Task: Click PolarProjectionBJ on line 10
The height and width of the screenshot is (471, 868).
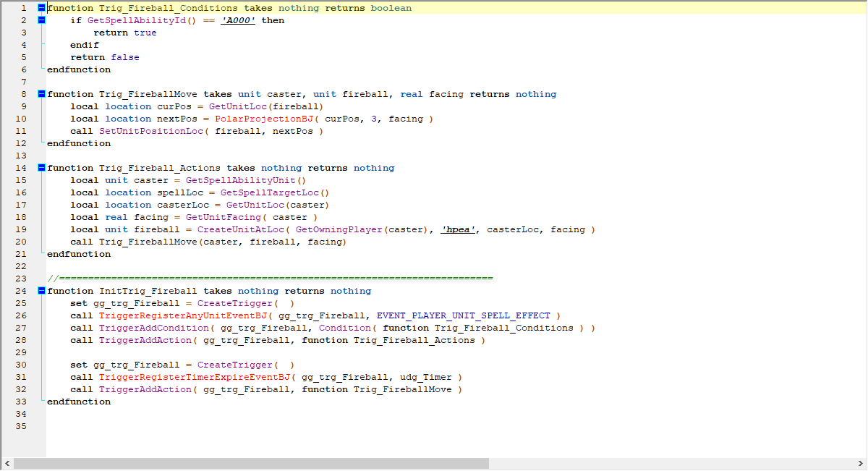Action: click(264, 119)
